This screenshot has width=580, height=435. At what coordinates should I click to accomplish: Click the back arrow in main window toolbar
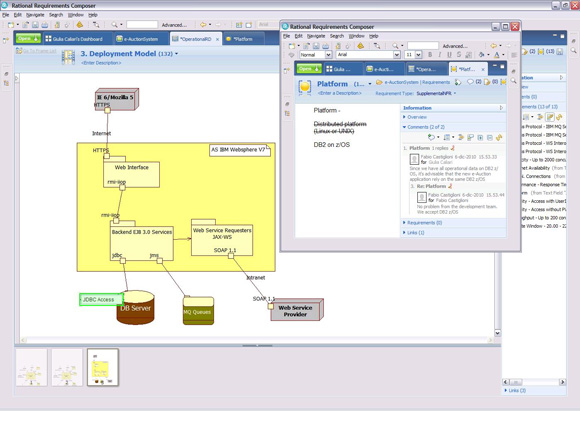pos(203,25)
